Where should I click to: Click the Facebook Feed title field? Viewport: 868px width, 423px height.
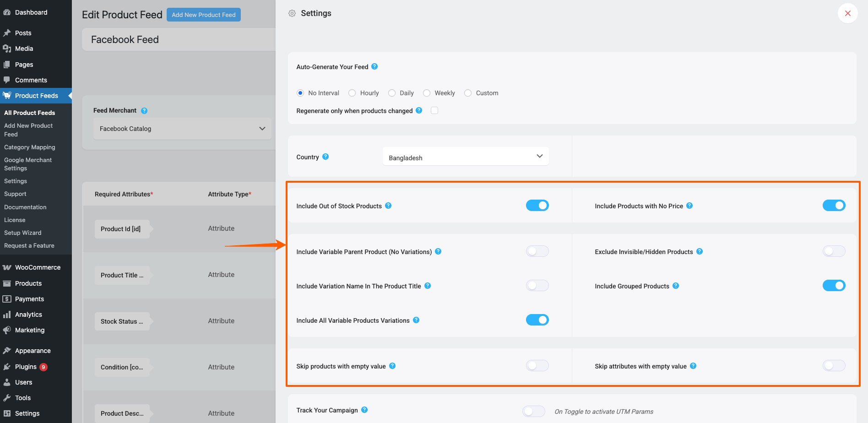click(179, 39)
